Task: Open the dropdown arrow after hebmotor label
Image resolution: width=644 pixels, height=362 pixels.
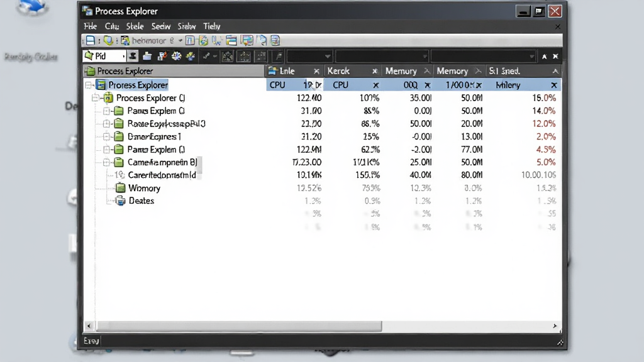Action: 180,41
